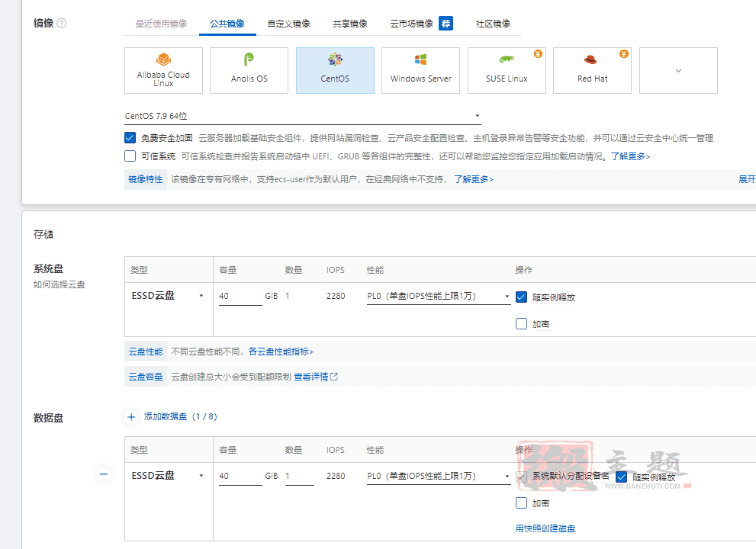Viewport: 756px width, 549px height.
Task: Switch to 最近使用镜像 tab
Action: (x=161, y=24)
